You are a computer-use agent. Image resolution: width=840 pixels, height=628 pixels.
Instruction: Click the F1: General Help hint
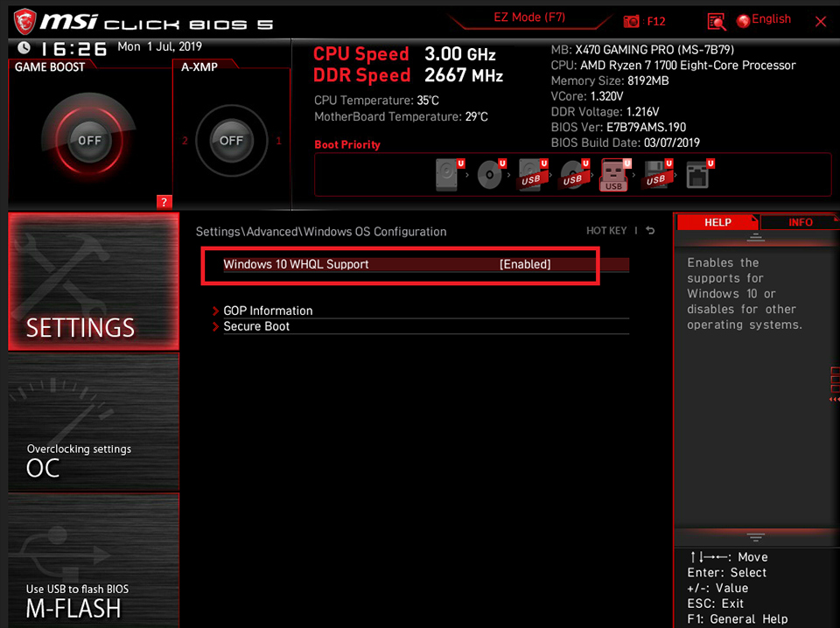(x=737, y=619)
